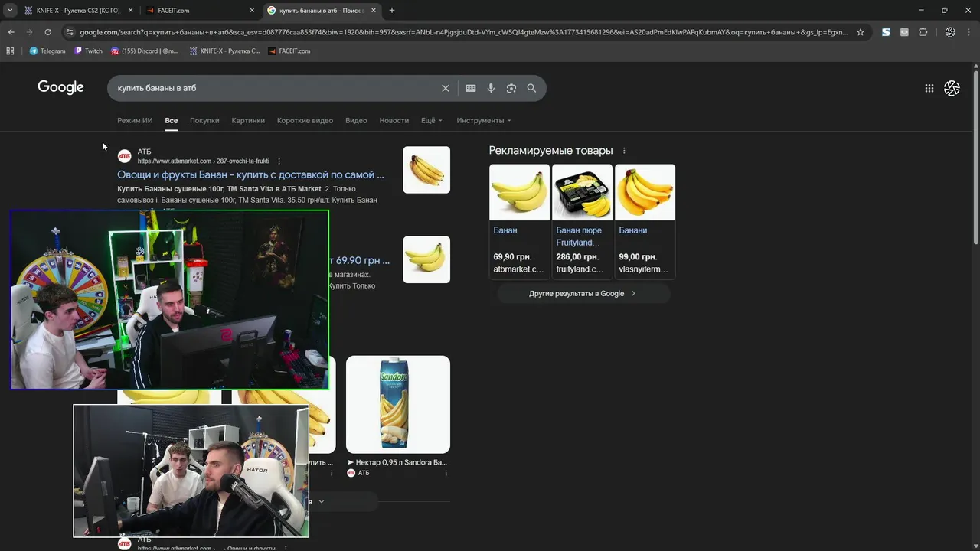
Task: Select the Все search tab
Action: tap(171, 120)
